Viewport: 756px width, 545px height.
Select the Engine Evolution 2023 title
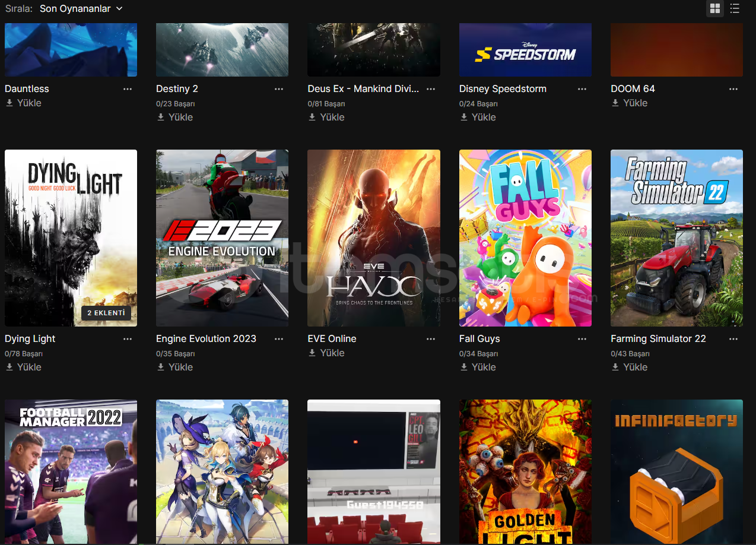point(206,338)
